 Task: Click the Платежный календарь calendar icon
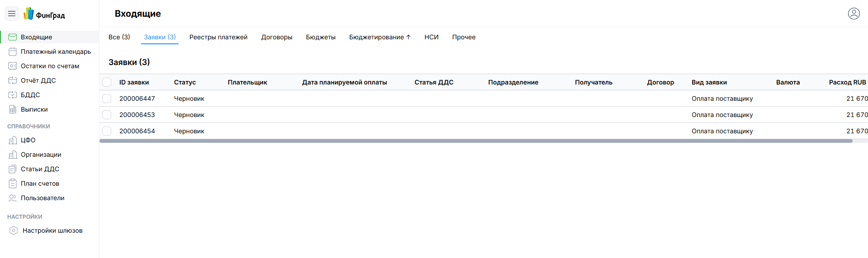point(13,52)
